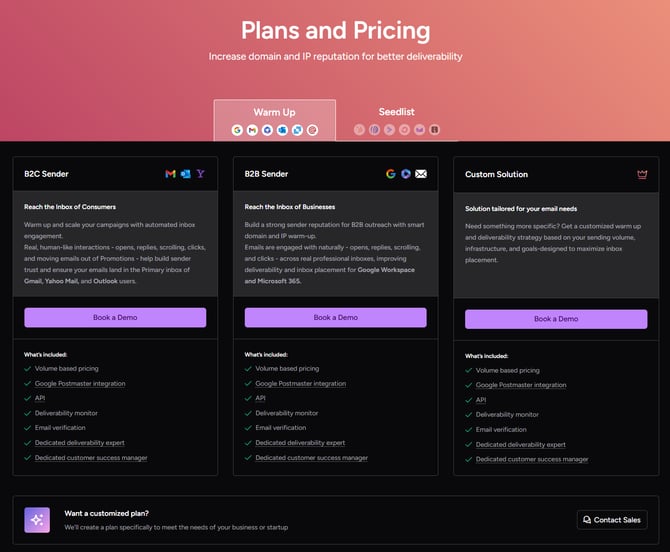This screenshot has height=552, width=670.
Task: Select the Warm Up tab
Action: (x=274, y=120)
